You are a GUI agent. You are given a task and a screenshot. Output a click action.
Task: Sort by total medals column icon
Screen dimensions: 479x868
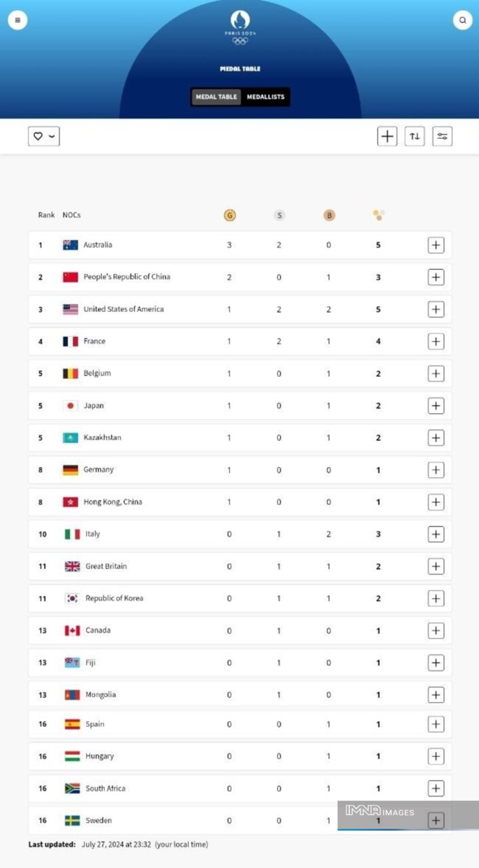click(379, 215)
